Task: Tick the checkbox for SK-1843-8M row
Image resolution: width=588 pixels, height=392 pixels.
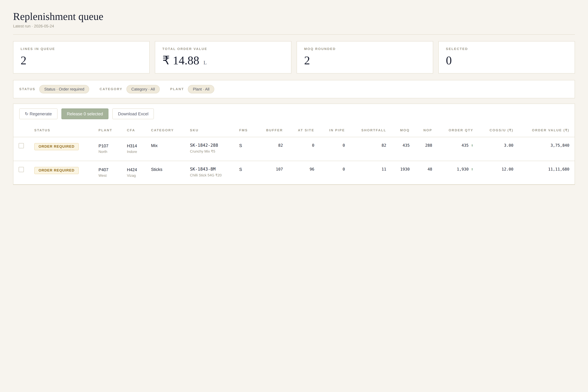Action: coord(21,170)
